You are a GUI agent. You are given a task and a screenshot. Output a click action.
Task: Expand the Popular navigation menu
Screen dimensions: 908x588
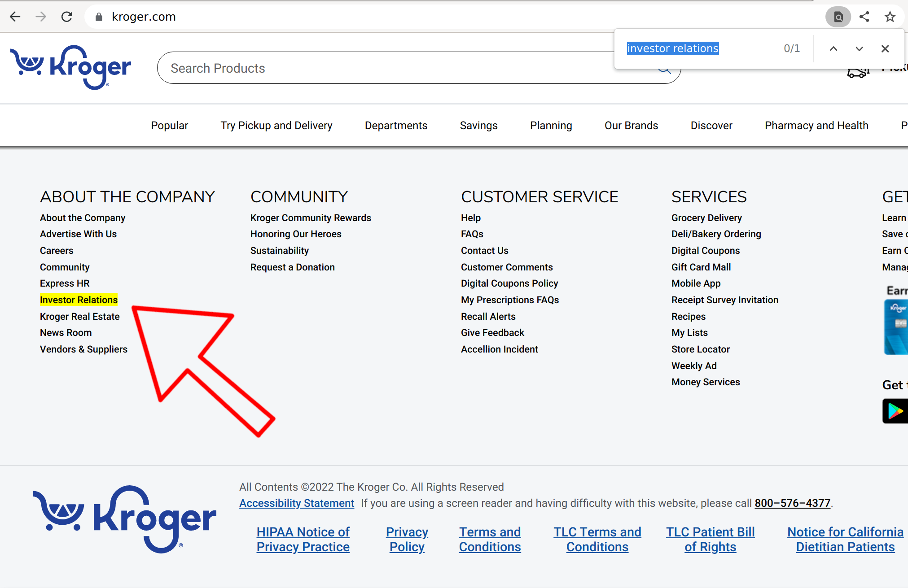[x=169, y=125]
